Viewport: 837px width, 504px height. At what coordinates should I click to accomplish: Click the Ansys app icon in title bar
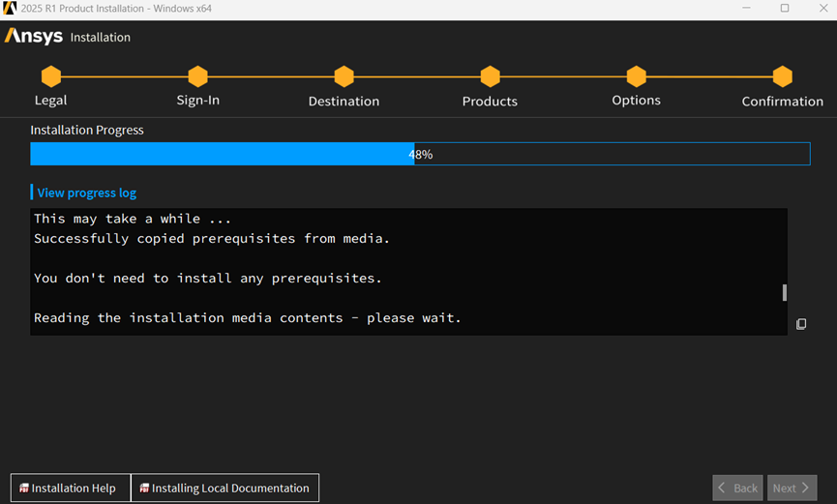10,8
